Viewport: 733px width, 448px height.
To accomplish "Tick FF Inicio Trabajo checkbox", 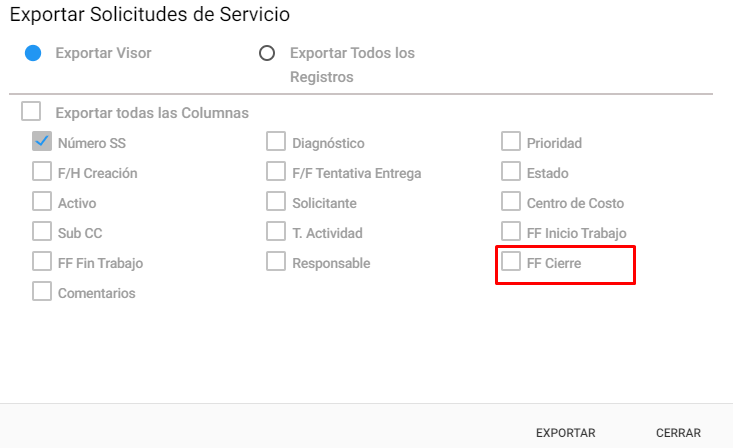I will pyautogui.click(x=511, y=231).
